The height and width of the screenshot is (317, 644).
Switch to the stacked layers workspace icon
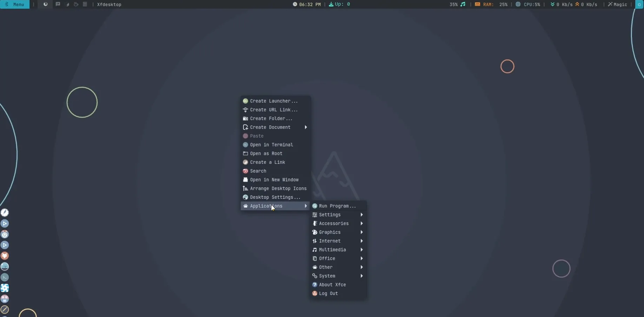(85, 4)
